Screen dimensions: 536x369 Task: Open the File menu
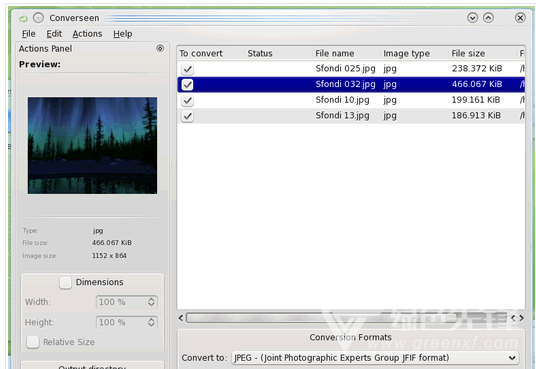pyautogui.click(x=28, y=34)
